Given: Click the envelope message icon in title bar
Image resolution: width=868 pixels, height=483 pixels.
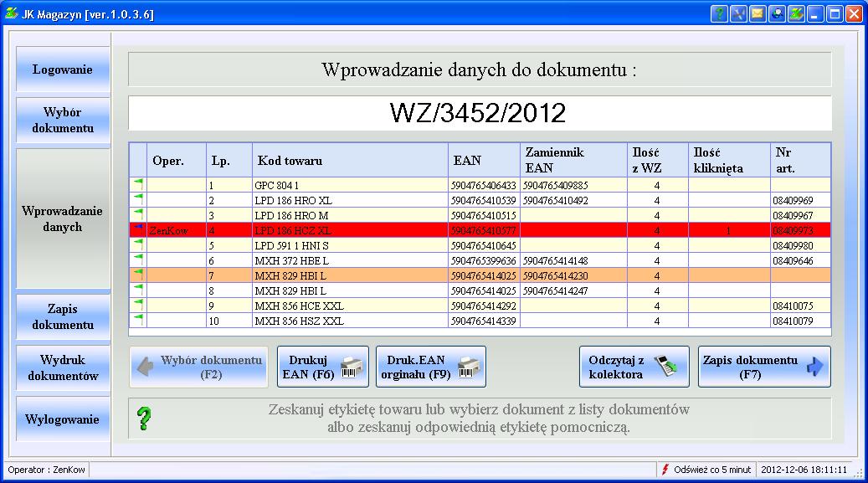Looking at the screenshot, I should (757, 14).
